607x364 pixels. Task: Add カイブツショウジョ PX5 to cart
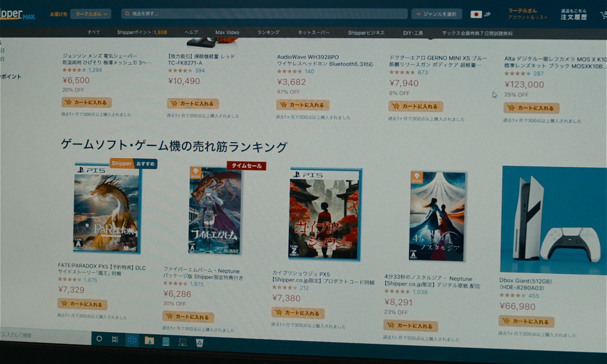tap(298, 313)
